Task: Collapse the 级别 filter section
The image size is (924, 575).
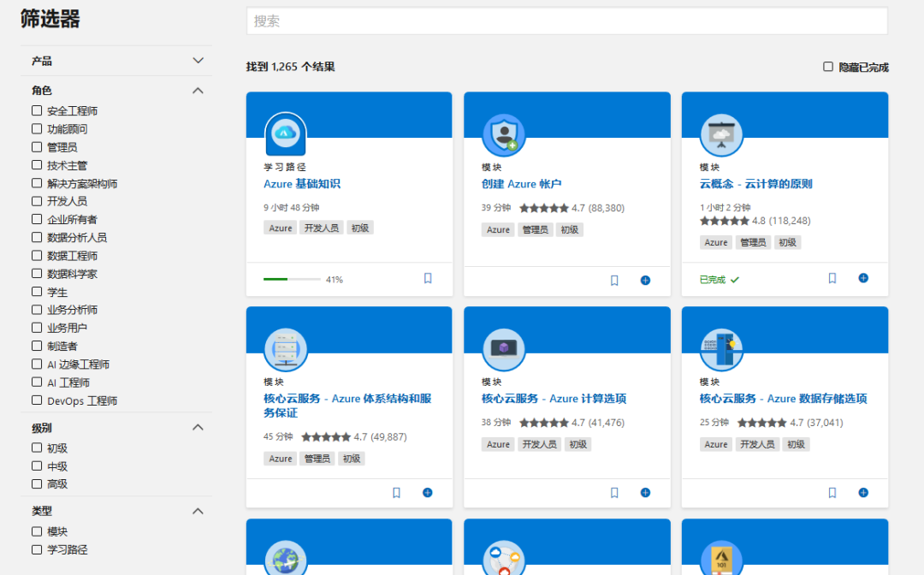Action: (198, 428)
